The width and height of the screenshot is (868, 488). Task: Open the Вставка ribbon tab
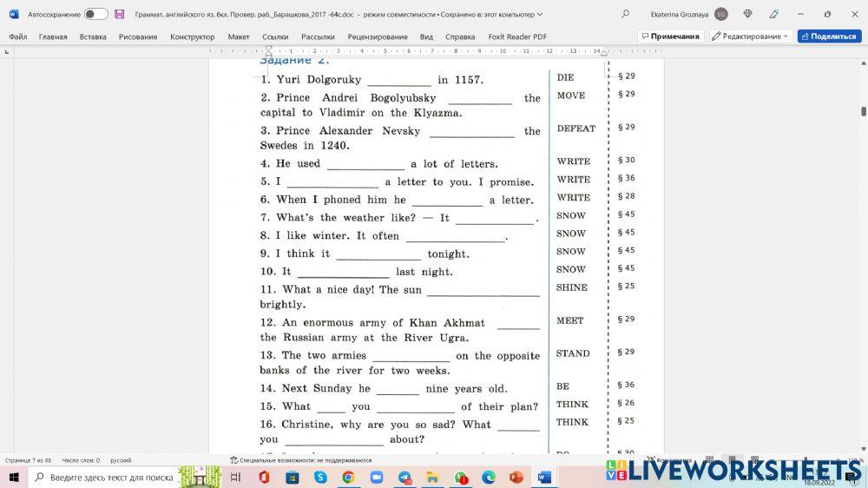click(93, 36)
